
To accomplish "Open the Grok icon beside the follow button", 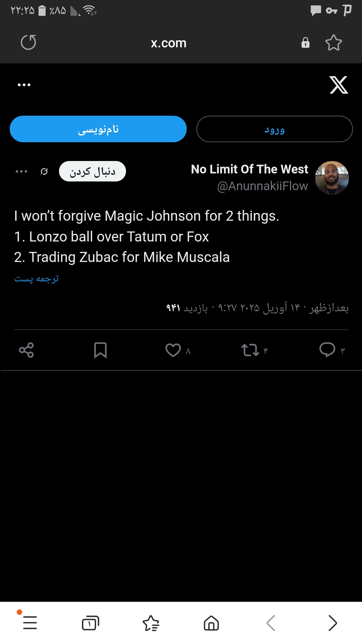I will 44,171.
